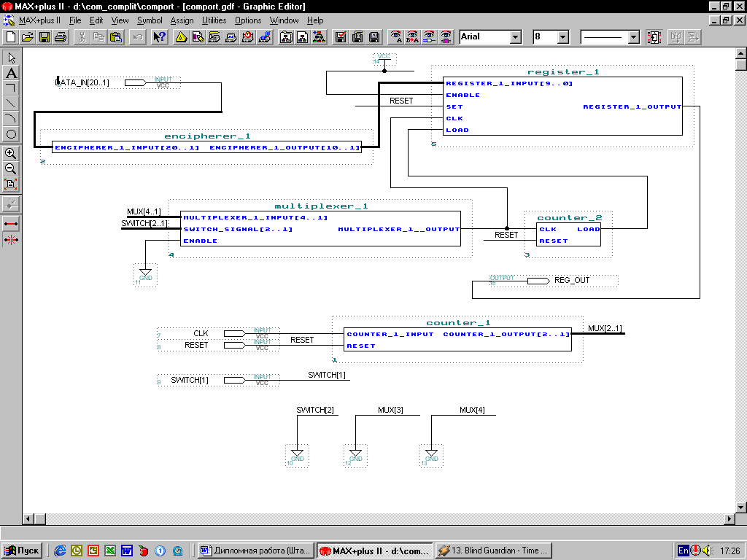Screen dimensions: 747x560
Task: Toggle the Selection pointer tool
Action: tap(11, 58)
